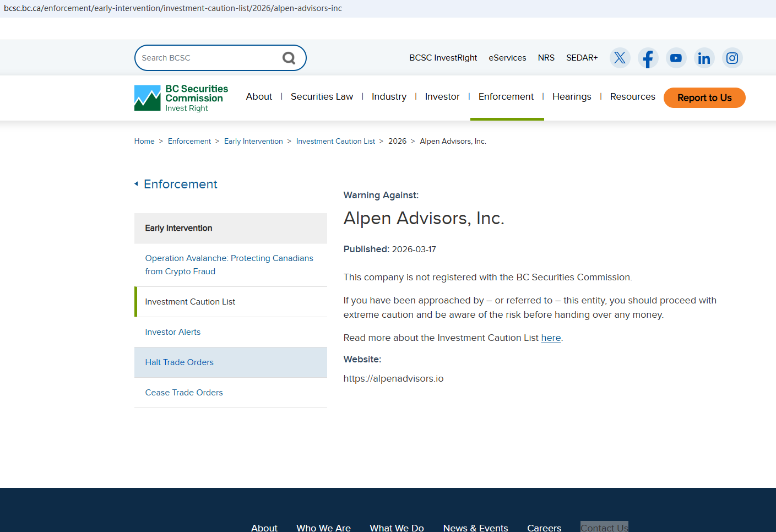This screenshot has height=532, width=776.
Task: Open Investor Alerts in sidebar
Action: (x=231, y=332)
